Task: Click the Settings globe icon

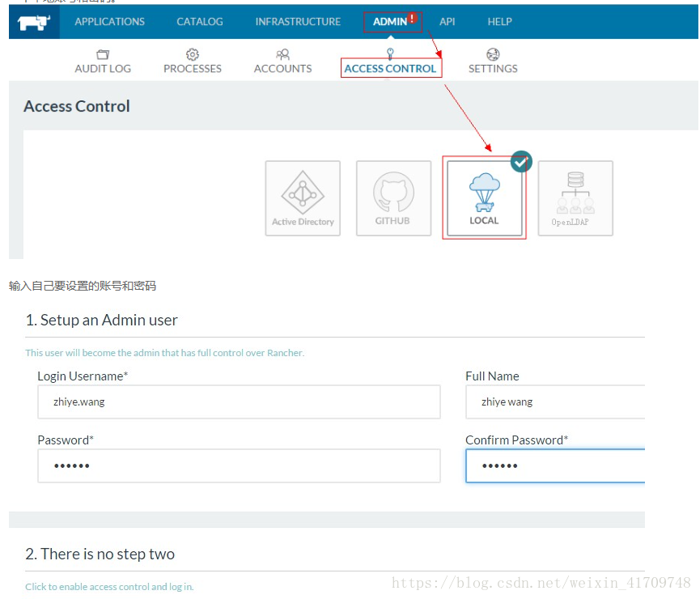Action: click(x=493, y=54)
